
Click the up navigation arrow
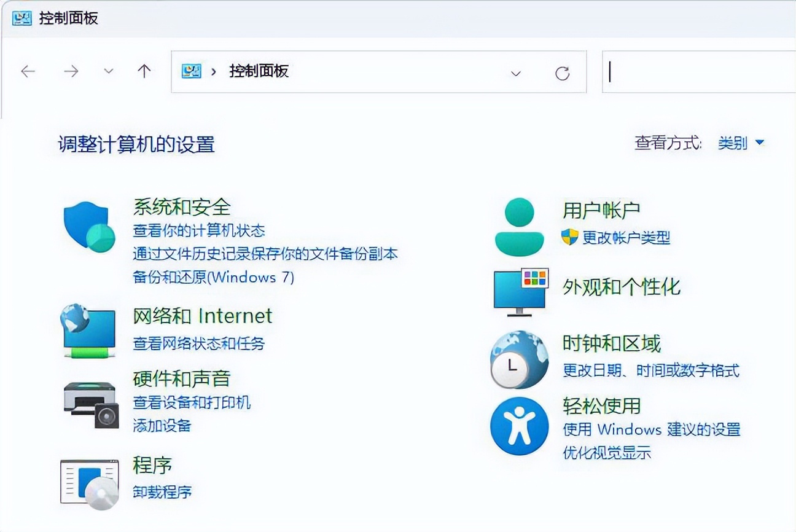144,71
